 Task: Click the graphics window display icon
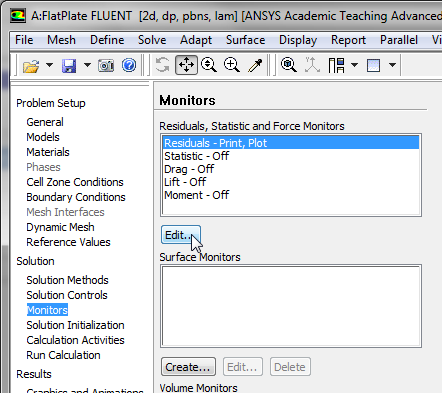pyautogui.click(x=373, y=65)
